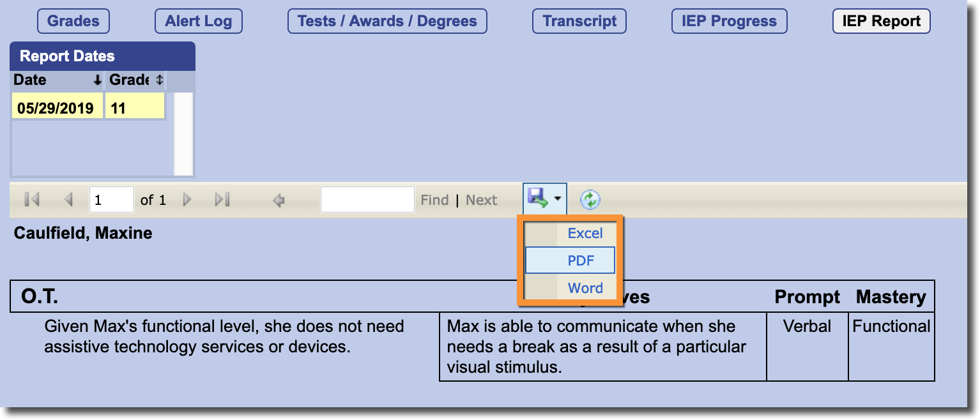This screenshot has width=980, height=420.
Task: Switch to Tests / Awards / Degrees tab
Action: [x=387, y=21]
